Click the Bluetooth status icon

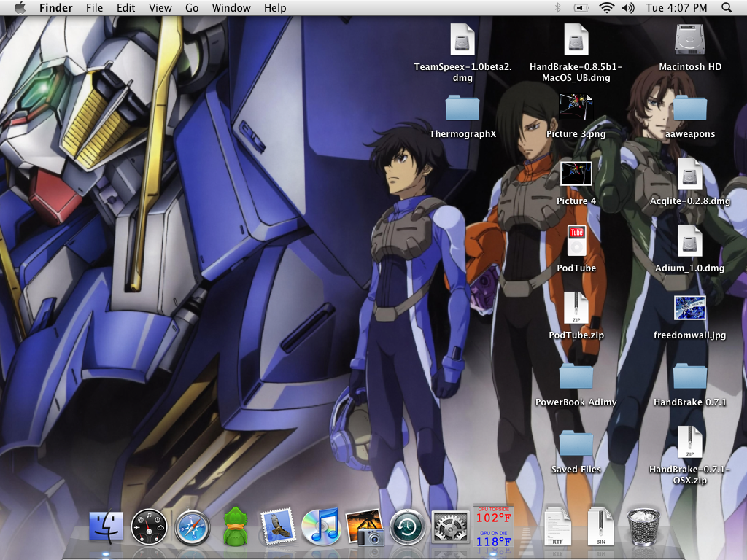[x=558, y=7]
